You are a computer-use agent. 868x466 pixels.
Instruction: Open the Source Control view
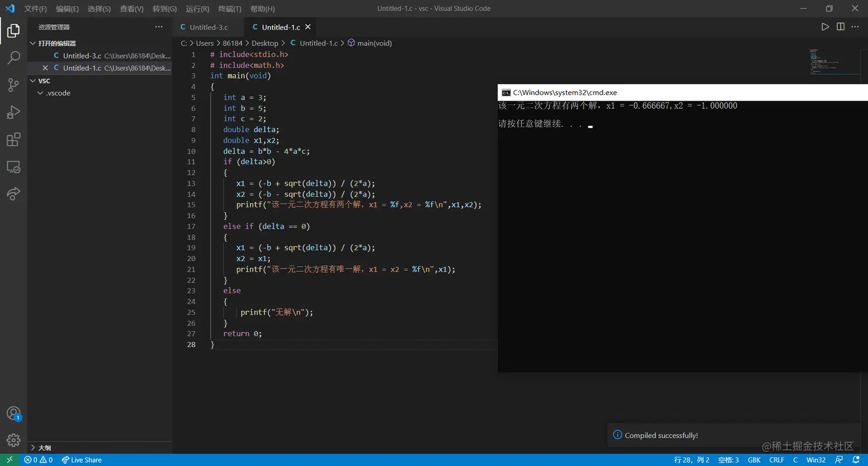(13, 85)
